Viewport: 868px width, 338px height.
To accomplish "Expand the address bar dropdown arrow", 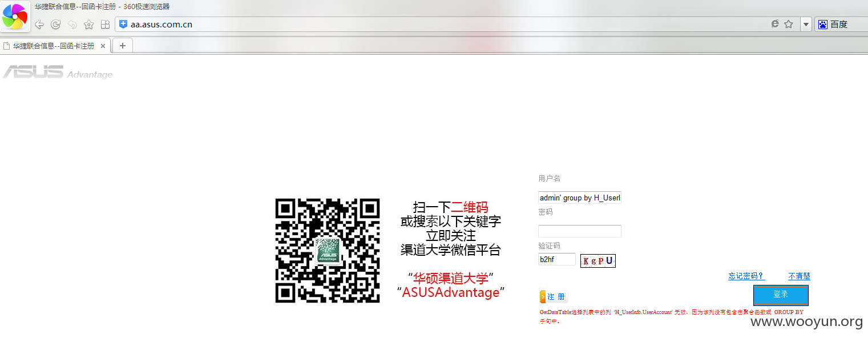I will 806,25.
